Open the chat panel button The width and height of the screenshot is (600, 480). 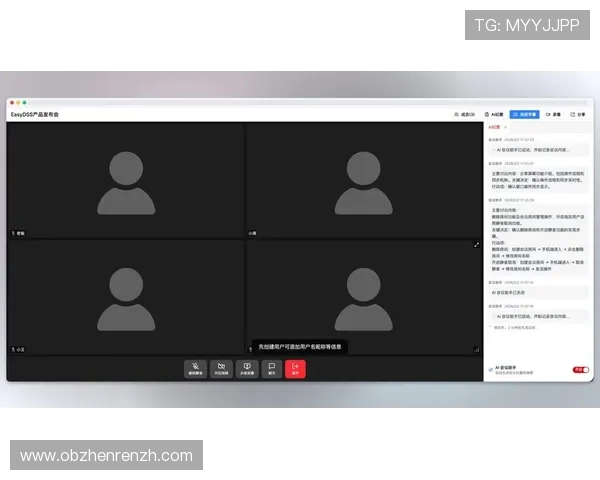coord(271,368)
